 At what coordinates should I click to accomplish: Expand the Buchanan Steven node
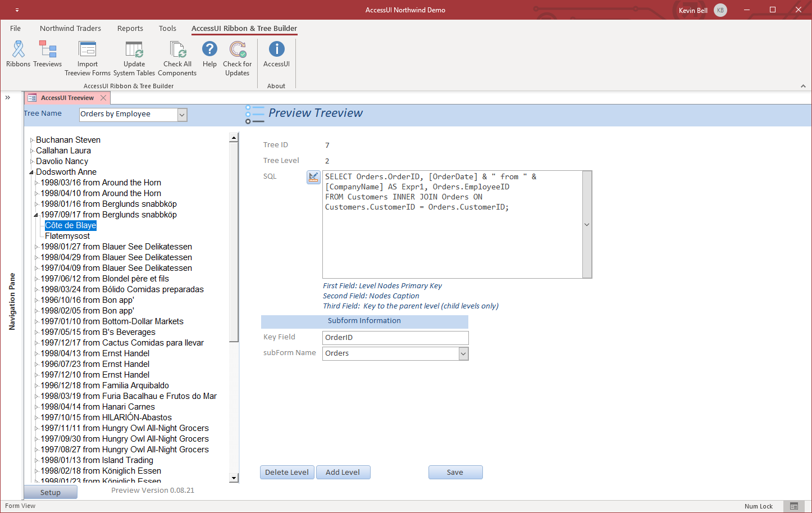(32, 140)
